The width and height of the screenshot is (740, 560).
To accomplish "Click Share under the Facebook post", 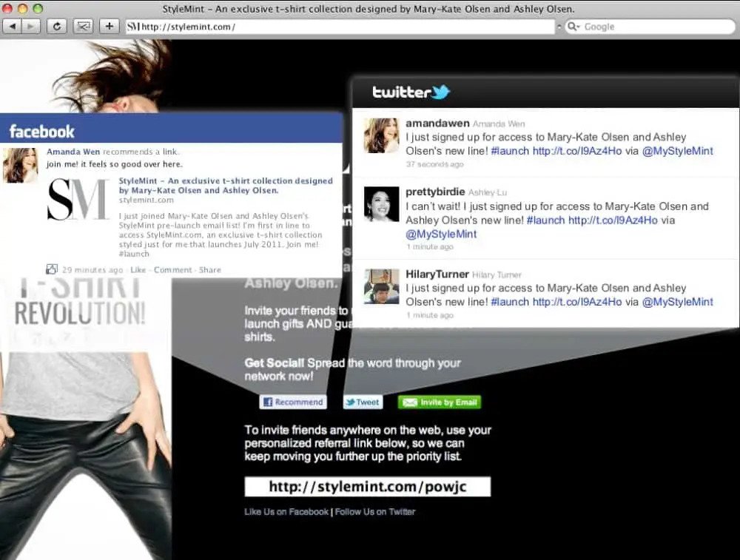I will tap(209, 270).
